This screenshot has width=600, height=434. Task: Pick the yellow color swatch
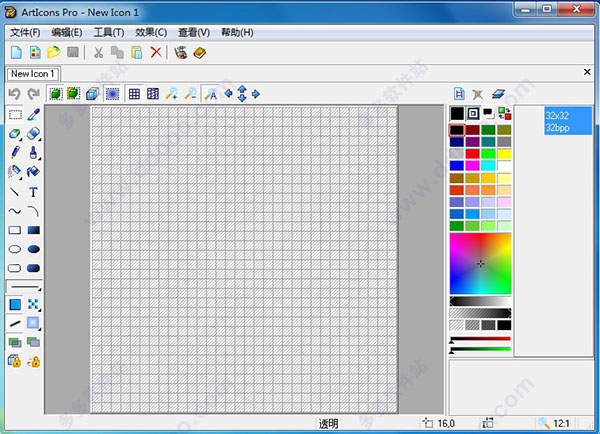point(504,154)
